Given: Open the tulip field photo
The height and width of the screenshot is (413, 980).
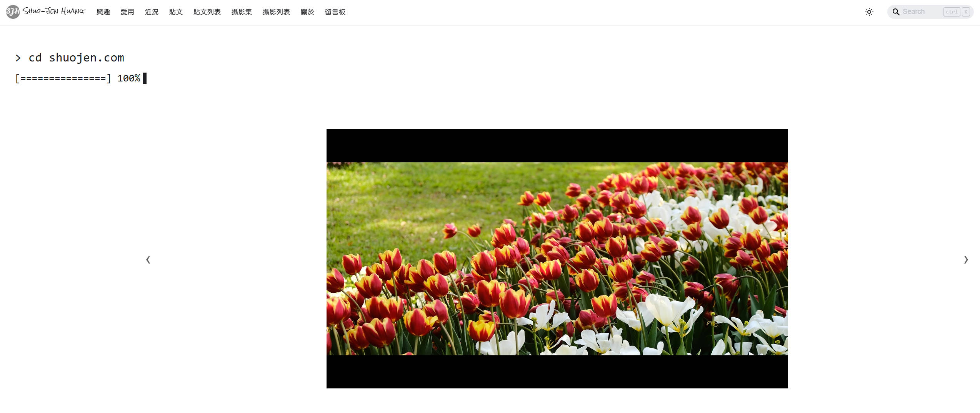Looking at the screenshot, I should coord(557,259).
